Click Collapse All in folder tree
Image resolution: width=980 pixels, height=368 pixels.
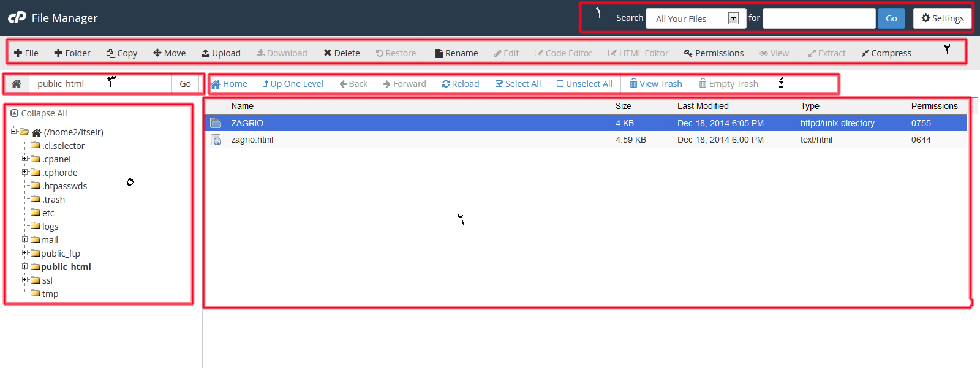click(x=39, y=113)
